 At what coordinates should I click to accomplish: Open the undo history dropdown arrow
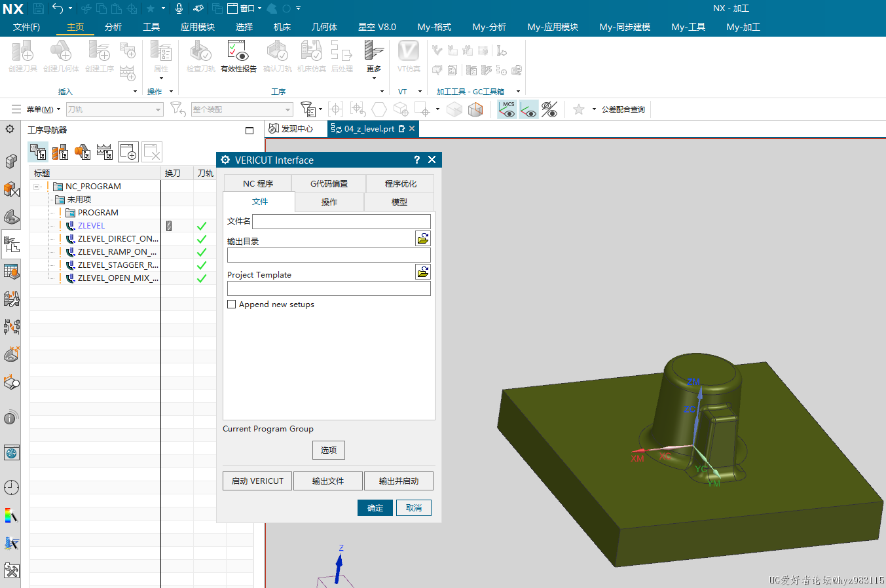point(70,9)
